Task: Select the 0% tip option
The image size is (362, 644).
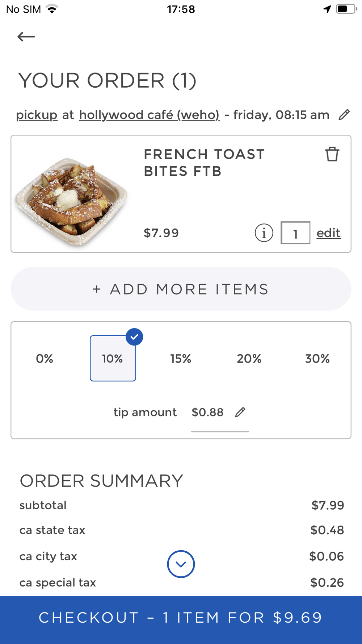Action: point(45,359)
